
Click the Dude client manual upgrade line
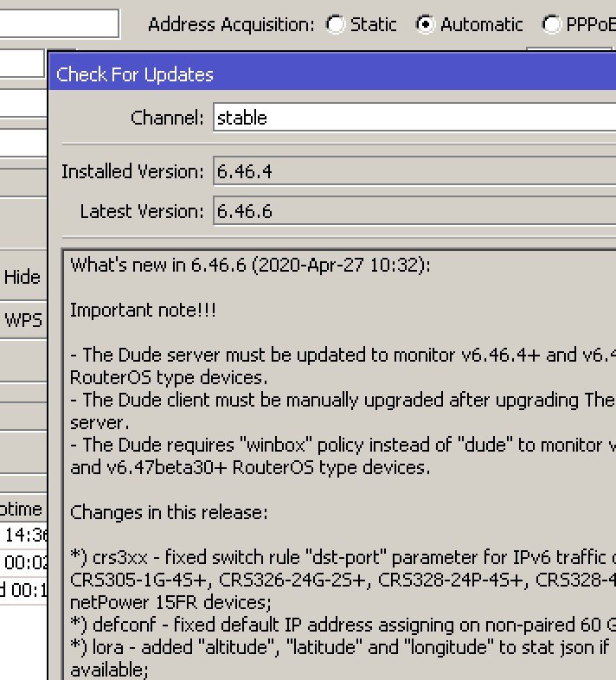click(343, 401)
